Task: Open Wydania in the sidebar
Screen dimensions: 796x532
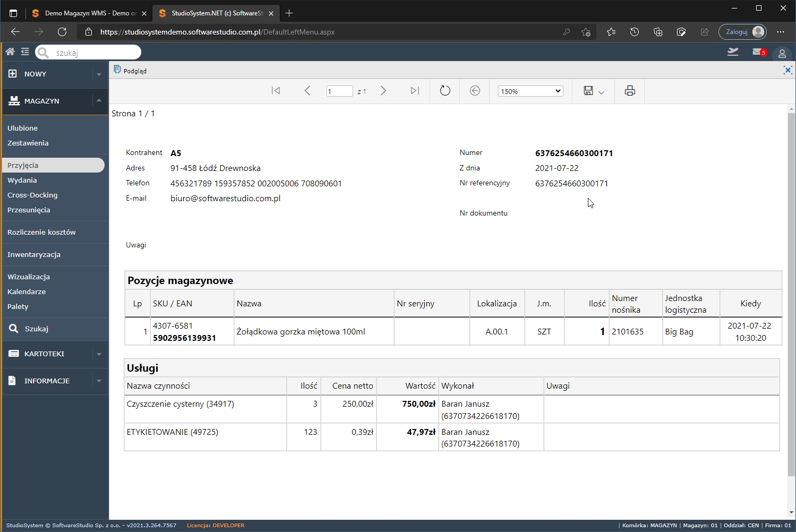Action: [x=22, y=180]
